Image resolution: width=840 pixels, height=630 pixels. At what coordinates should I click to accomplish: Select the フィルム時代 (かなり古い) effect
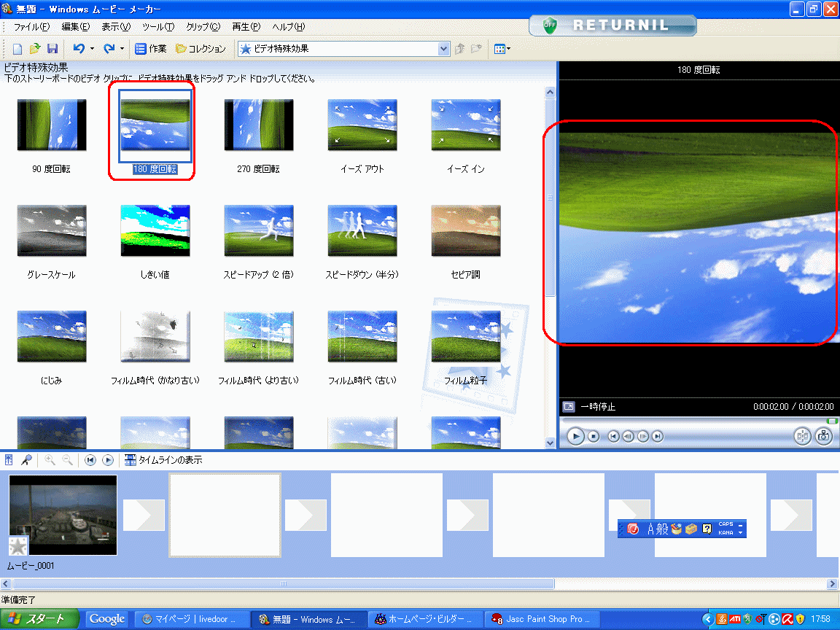[x=155, y=336]
